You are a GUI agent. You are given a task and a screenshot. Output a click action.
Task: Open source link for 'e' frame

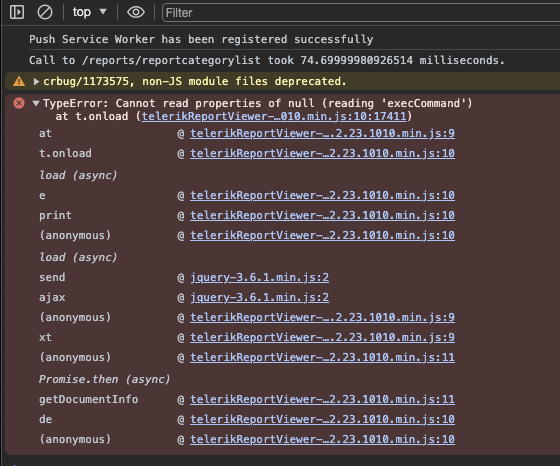coord(322,195)
